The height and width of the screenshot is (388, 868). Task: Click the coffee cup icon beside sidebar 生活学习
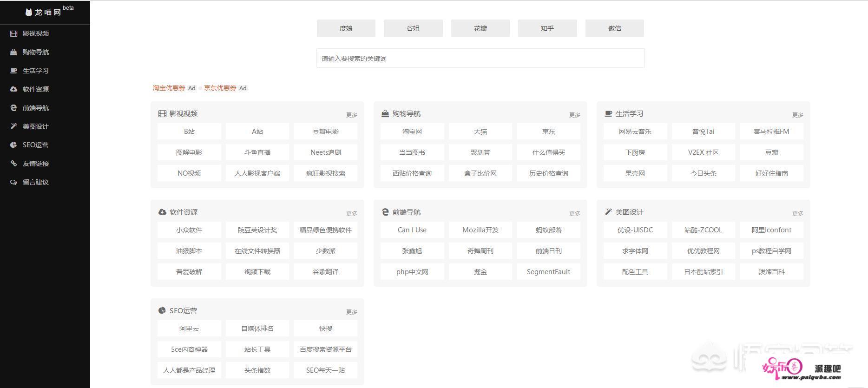pos(13,71)
